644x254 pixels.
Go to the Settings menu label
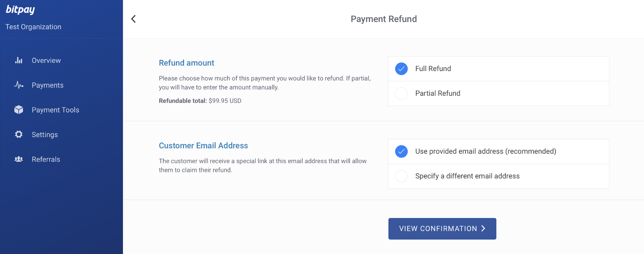pyautogui.click(x=45, y=135)
